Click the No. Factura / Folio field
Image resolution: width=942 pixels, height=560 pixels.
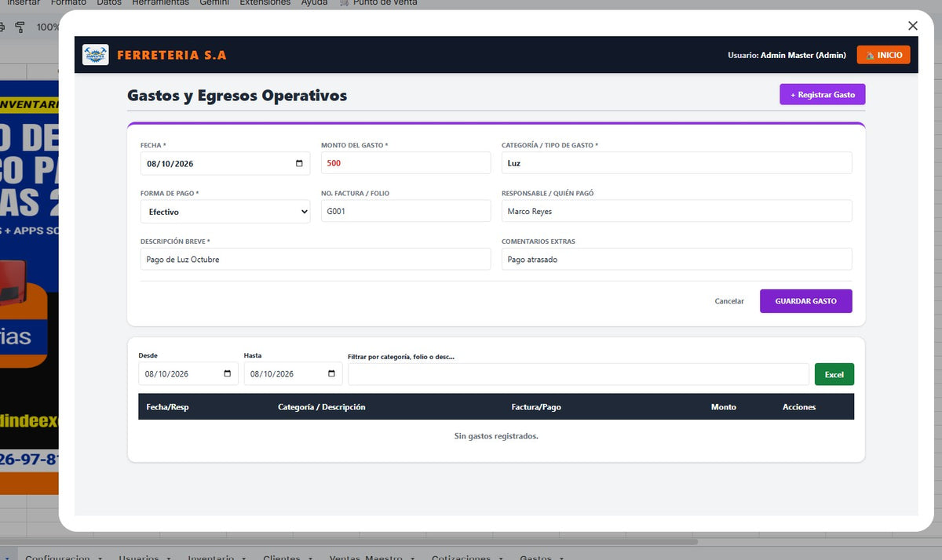[406, 211]
